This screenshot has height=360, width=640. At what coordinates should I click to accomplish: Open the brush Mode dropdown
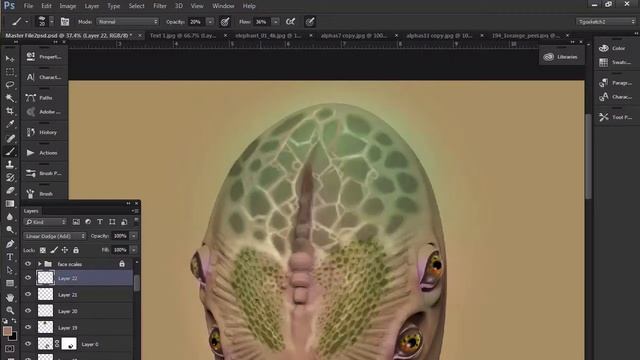click(127, 22)
